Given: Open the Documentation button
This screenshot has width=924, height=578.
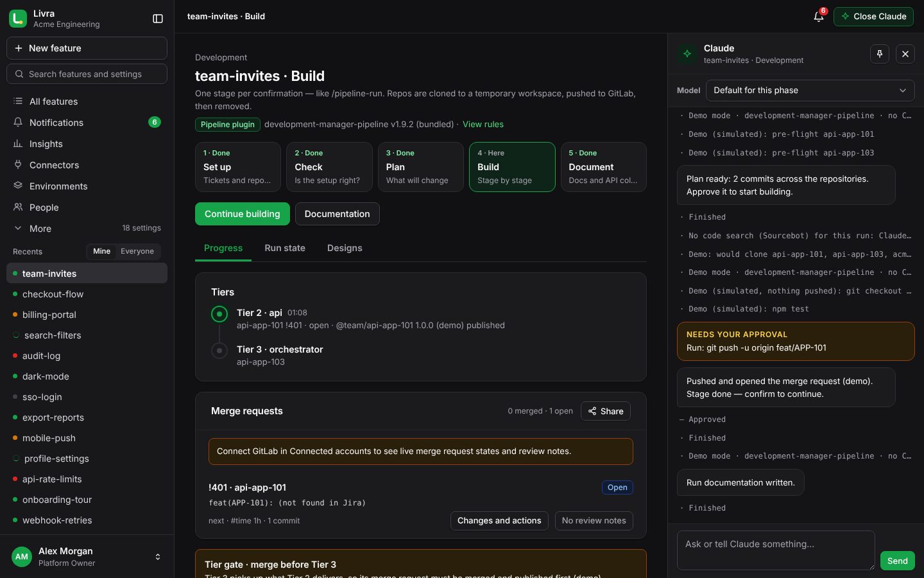Looking at the screenshot, I should coord(338,214).
